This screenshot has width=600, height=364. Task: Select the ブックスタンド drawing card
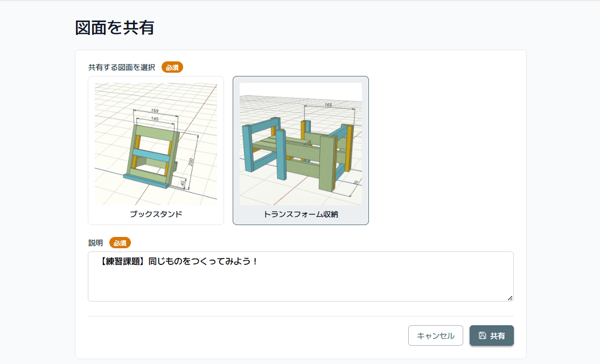(x=156, y=150)
